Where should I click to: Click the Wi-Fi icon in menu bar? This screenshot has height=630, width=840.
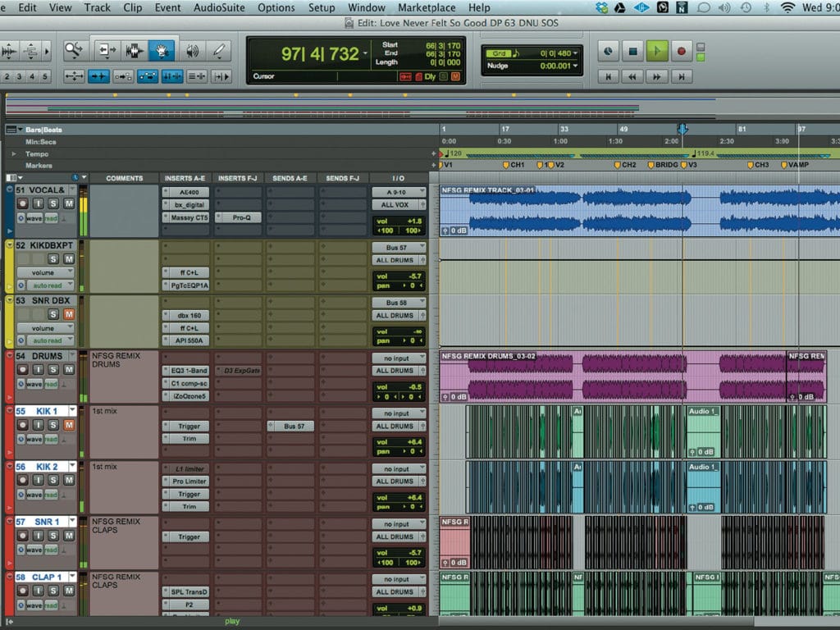pos(787,7)
